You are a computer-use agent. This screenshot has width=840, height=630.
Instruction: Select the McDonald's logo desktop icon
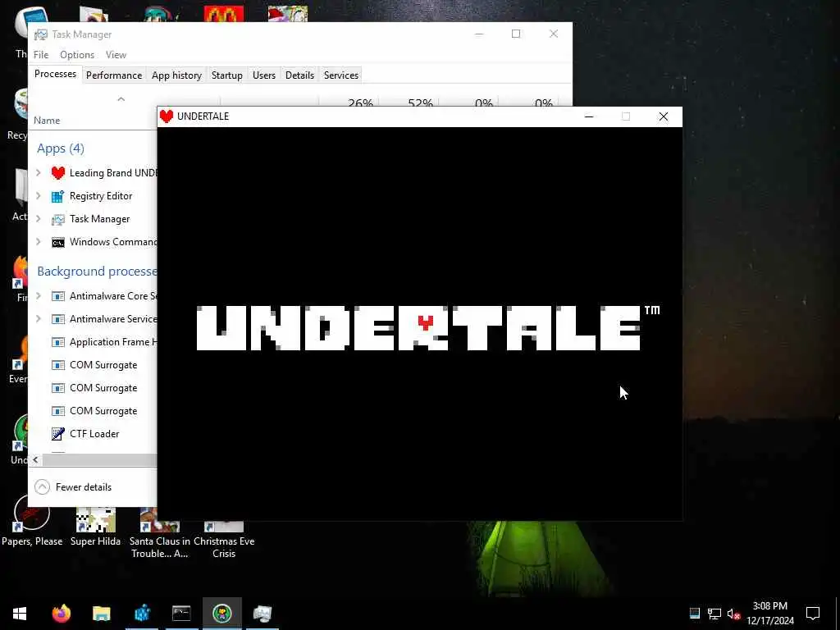pos(224,14)
